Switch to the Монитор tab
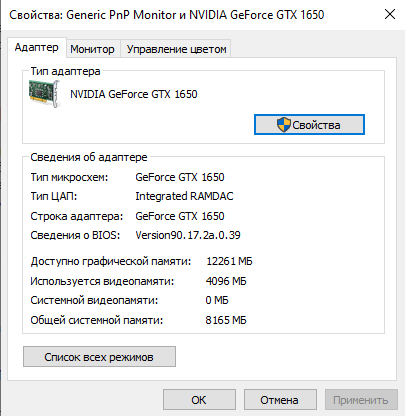 (x=92, y=49)
